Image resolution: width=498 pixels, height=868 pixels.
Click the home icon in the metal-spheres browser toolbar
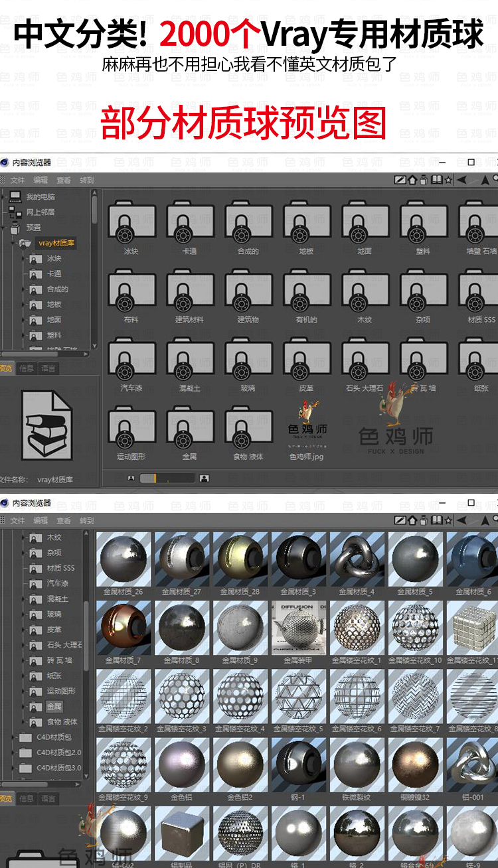pyautogui.click(x=412, y=520)
